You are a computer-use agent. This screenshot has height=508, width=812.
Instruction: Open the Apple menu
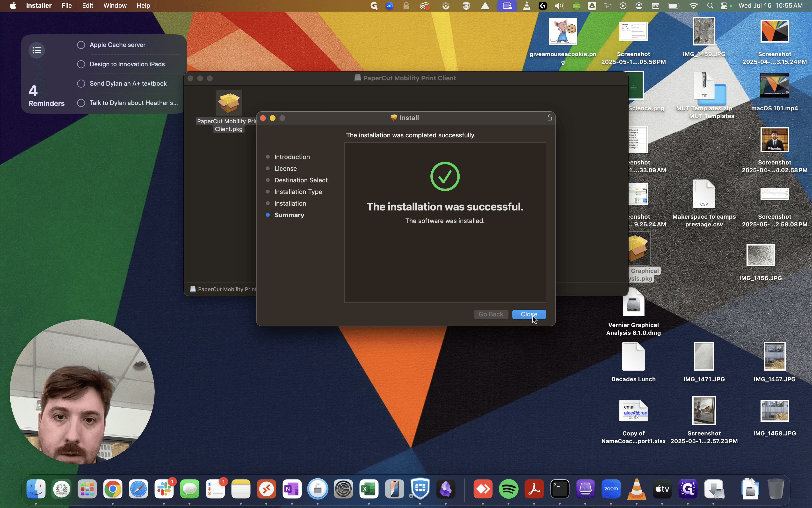pyautogui.click(x=13, y=6)
